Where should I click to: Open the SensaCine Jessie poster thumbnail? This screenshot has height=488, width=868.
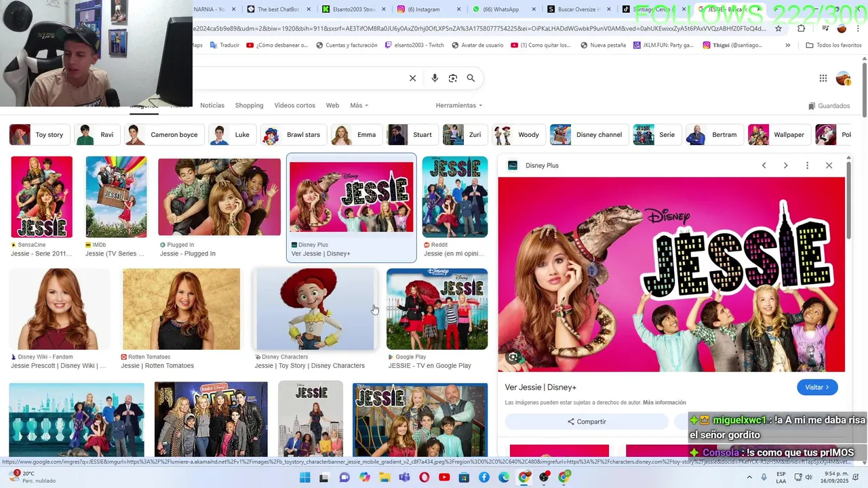coord(41,197)
